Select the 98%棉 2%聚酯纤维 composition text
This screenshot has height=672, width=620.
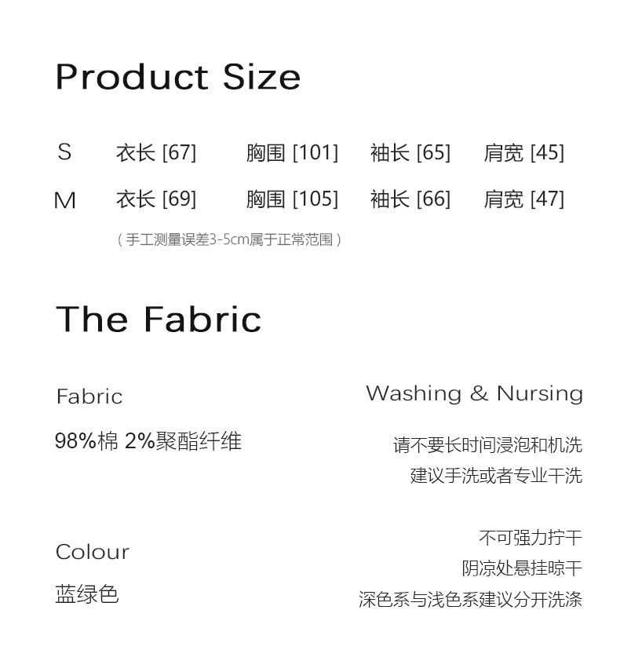point(148,441)
